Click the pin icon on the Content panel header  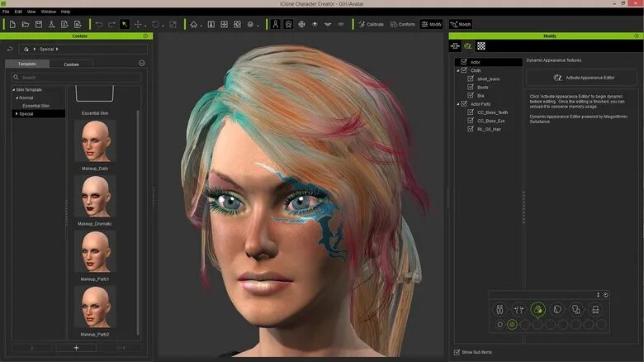tap(145, 36)
